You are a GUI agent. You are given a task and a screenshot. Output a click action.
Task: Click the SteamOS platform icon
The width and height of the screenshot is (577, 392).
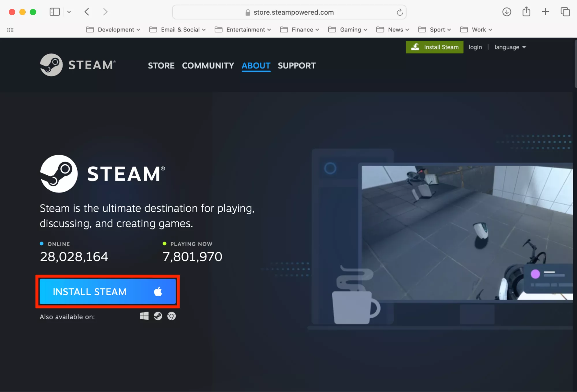[x=158, y=316]
